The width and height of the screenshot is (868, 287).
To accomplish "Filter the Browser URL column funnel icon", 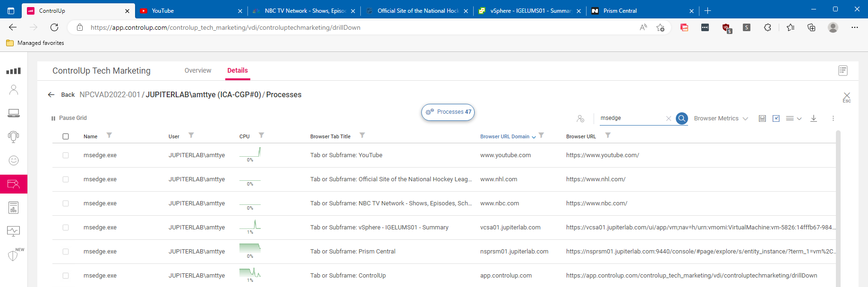I will [x=608, y=135].
